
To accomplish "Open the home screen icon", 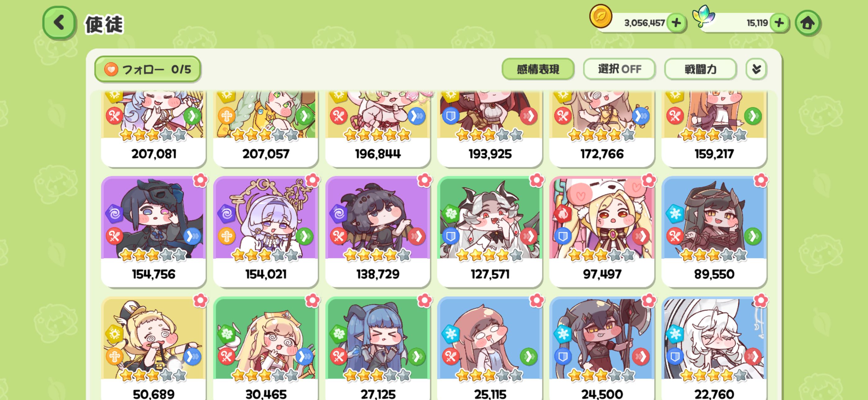I will 808,23.
